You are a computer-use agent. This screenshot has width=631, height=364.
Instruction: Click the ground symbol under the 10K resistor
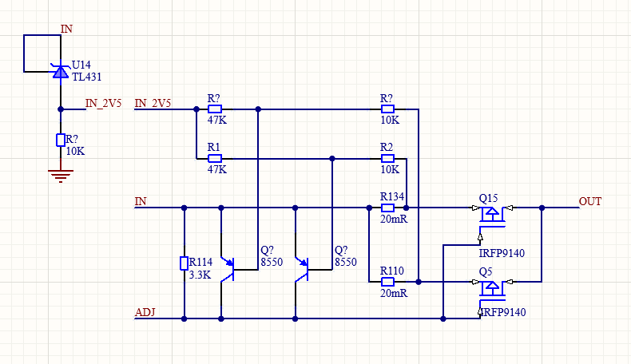coord(61,176)
